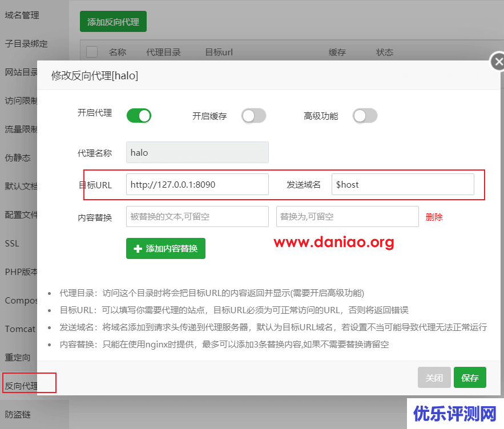
Task: Open 默认文档 in the sidebar
Action: [x=21, y=187]
